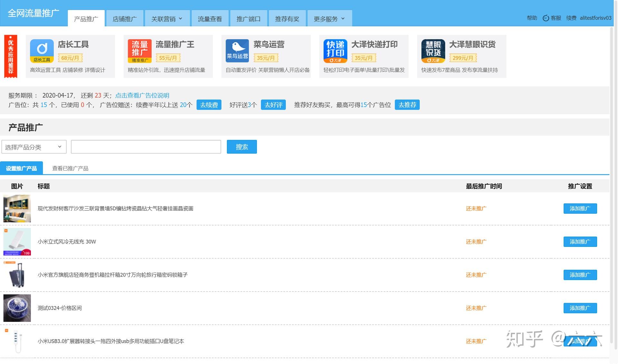Switch to the 产品推广 tab

pos(86,19)
